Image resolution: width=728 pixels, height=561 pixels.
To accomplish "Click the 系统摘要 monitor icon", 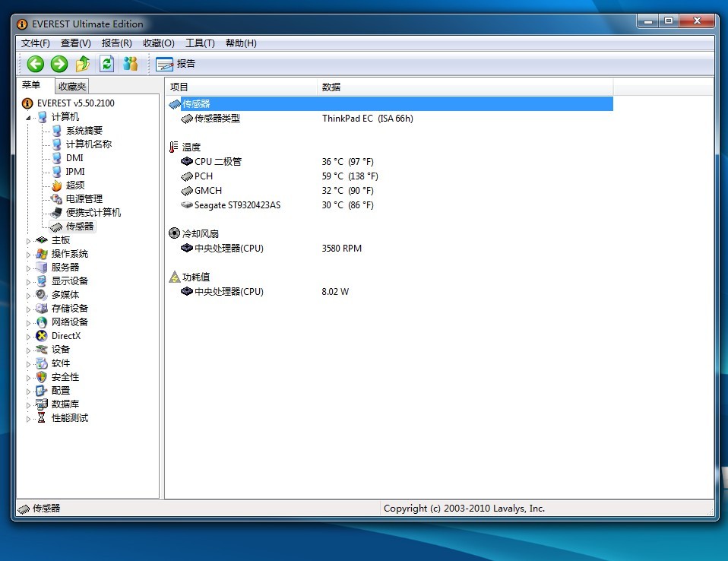I will [x=57, y=131].
